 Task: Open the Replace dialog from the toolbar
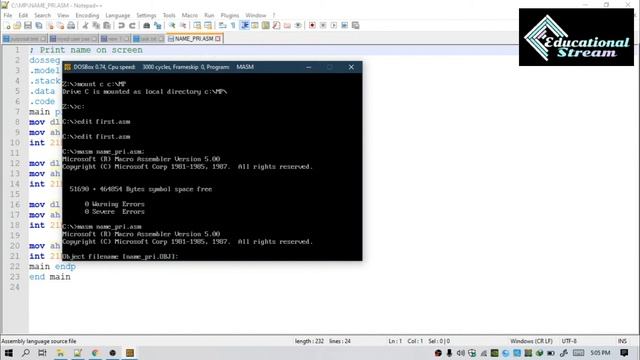pyautogui.click(x=157, y=25)
